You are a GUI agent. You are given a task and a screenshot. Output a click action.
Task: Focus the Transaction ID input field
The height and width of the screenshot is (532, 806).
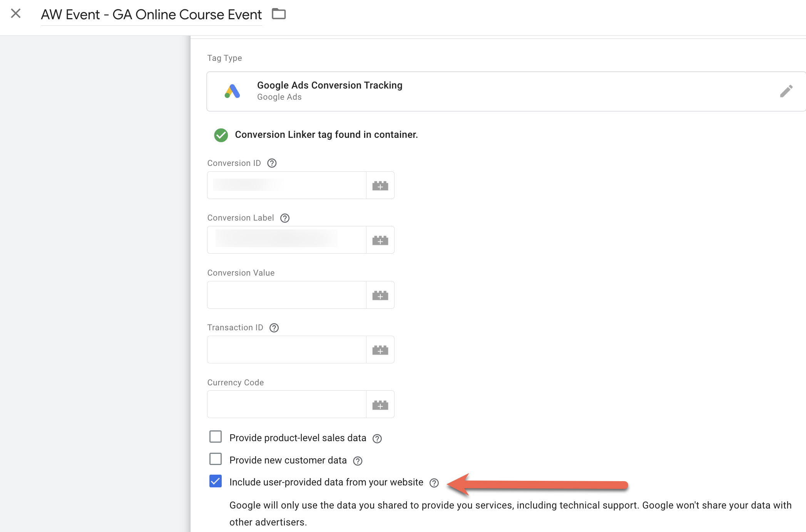click(x=287, y=350)
